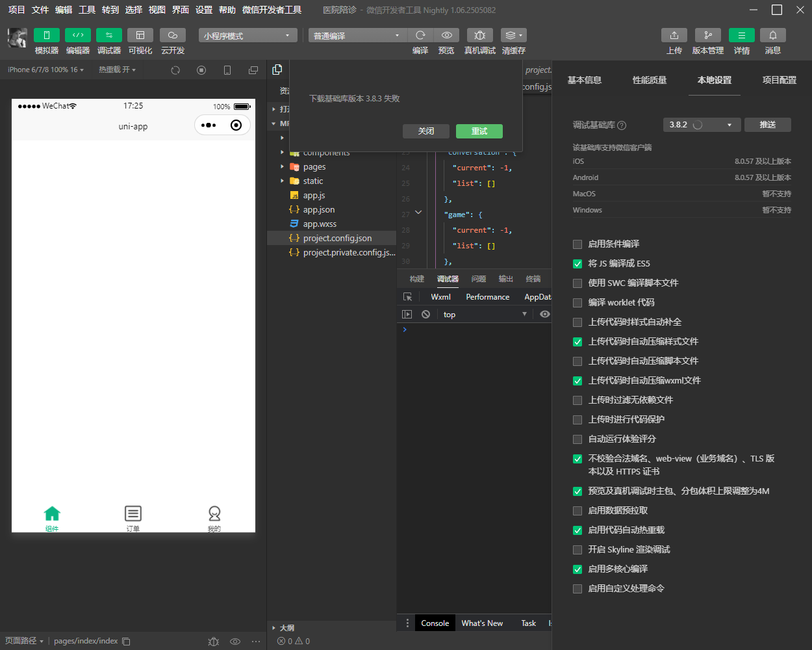Open 云开发 cloud development icon
Screen dimensions: 812x650
coord(173,35)
